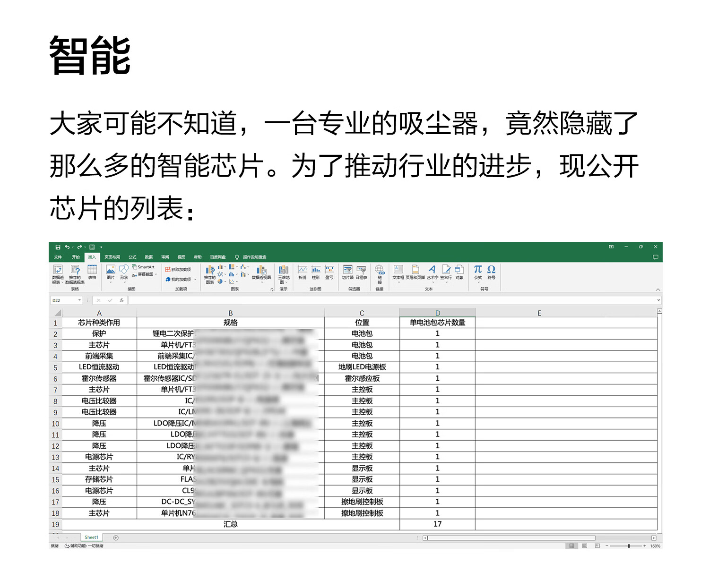Click 获取加载项 get add-ins button
Screen dimensions: 709x588
(x=178, y=269)
